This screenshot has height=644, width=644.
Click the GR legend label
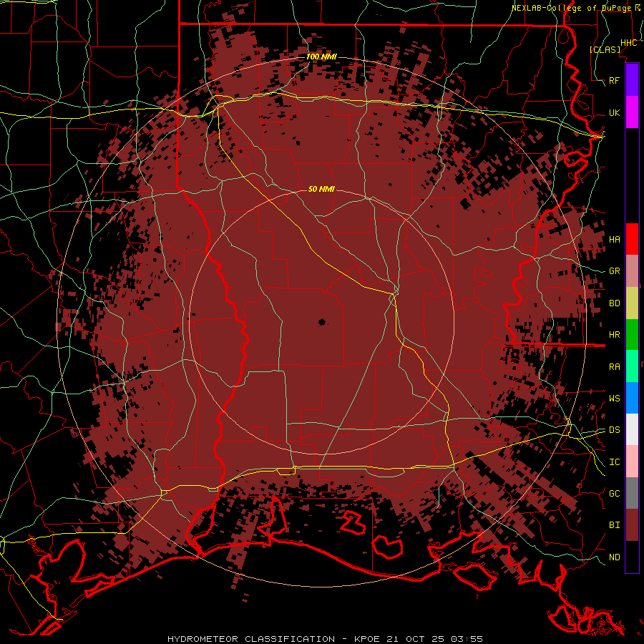[x=615, y=271]
